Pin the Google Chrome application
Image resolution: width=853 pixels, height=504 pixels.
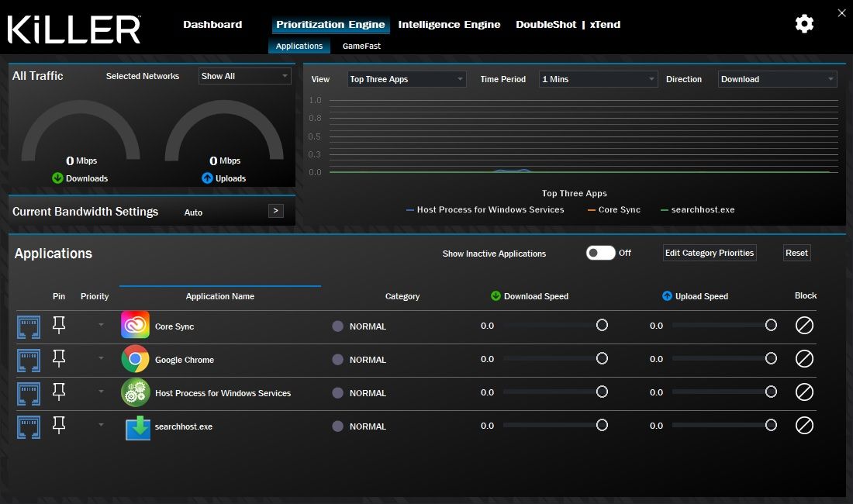point(59,357)
